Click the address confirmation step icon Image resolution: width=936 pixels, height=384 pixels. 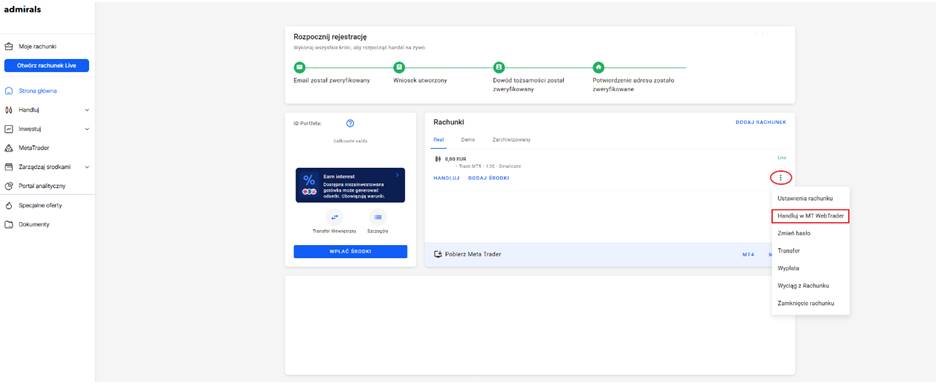[598, 67]
